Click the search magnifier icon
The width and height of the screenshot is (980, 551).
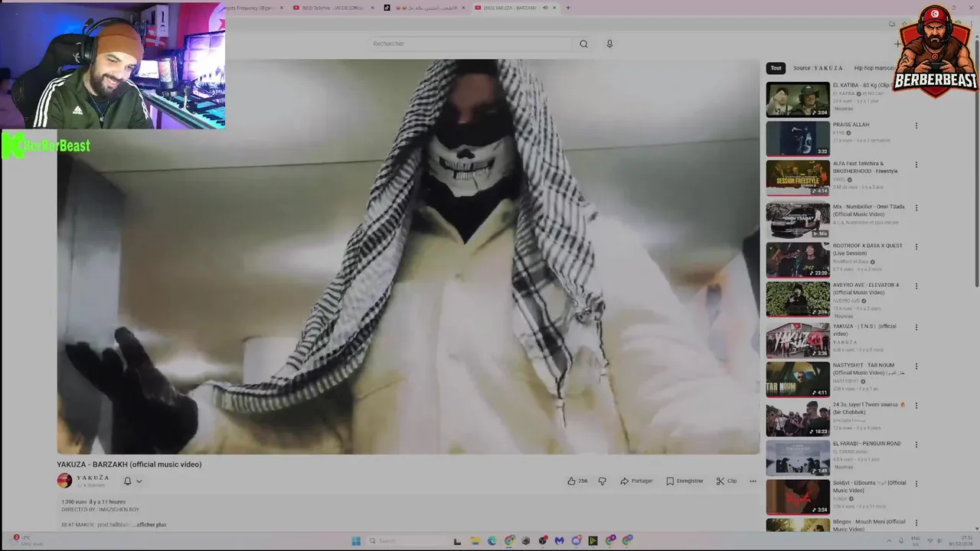[583, 44]
